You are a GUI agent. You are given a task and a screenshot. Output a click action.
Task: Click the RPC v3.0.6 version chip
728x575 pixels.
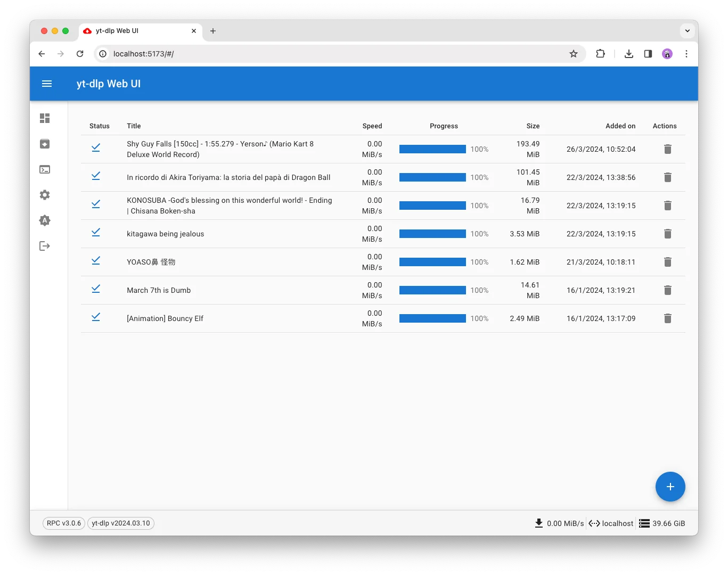click(63, 523)
